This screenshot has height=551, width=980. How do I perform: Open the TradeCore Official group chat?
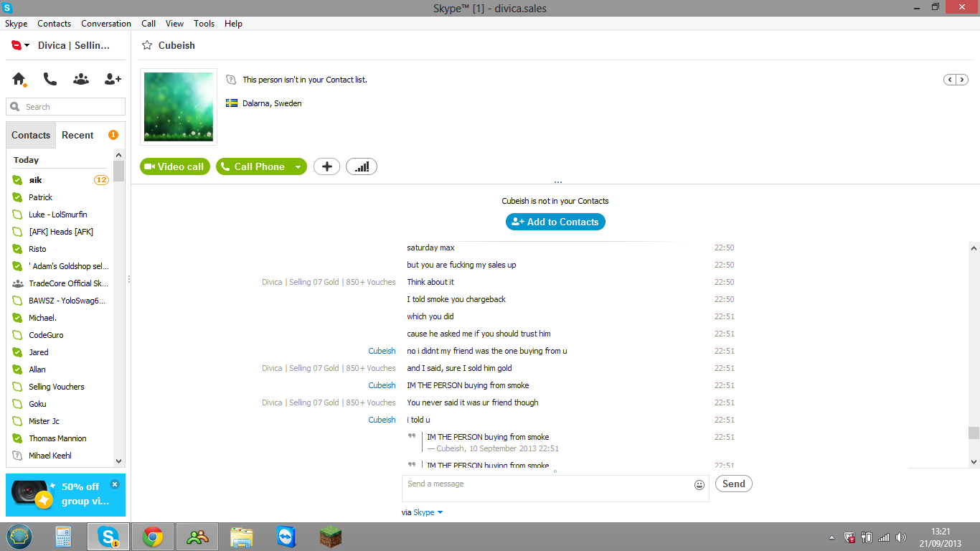(60, 283)
